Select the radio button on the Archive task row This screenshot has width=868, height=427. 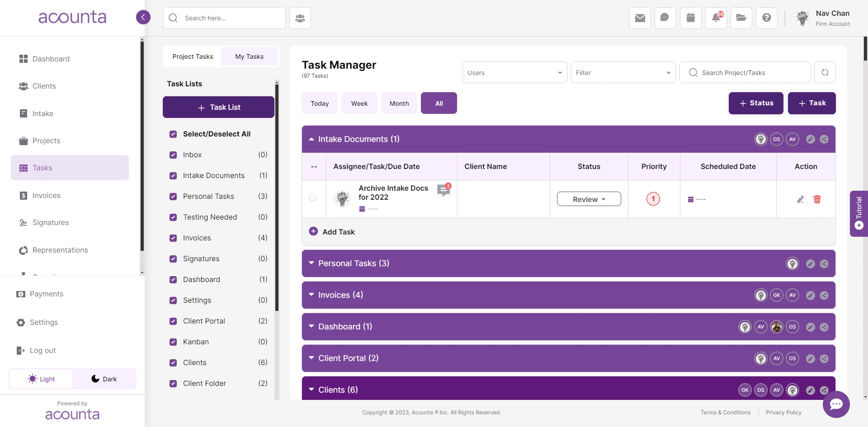313,197
